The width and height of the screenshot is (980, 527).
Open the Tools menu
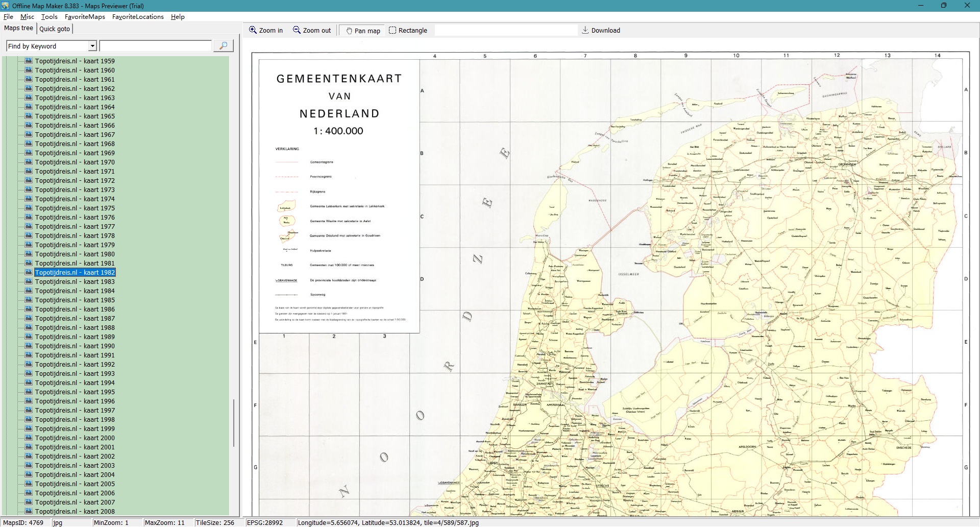pos(49,17)
